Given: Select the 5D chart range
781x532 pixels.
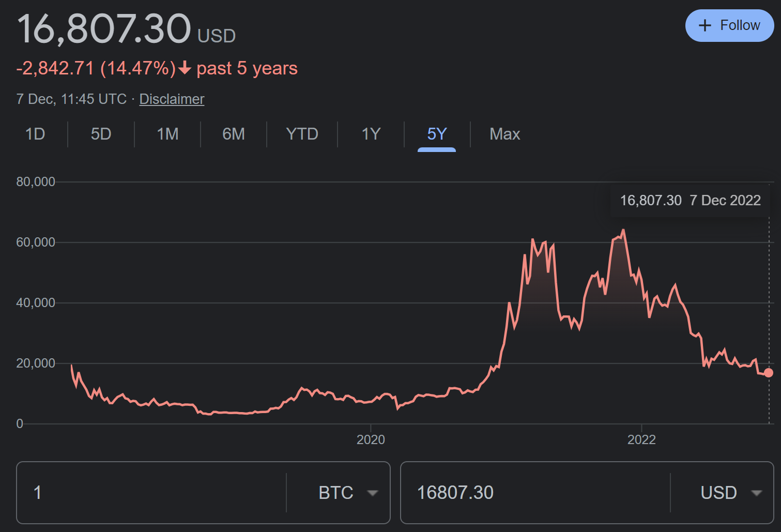Looking at the screenshot, I should pyautogui.click(x=101, y=134).
